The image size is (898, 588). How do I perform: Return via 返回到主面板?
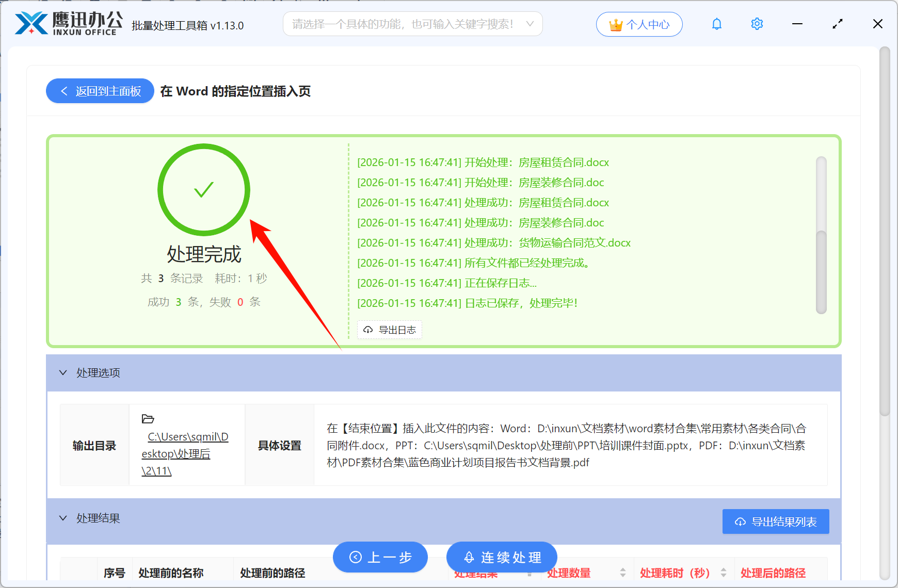100,91
